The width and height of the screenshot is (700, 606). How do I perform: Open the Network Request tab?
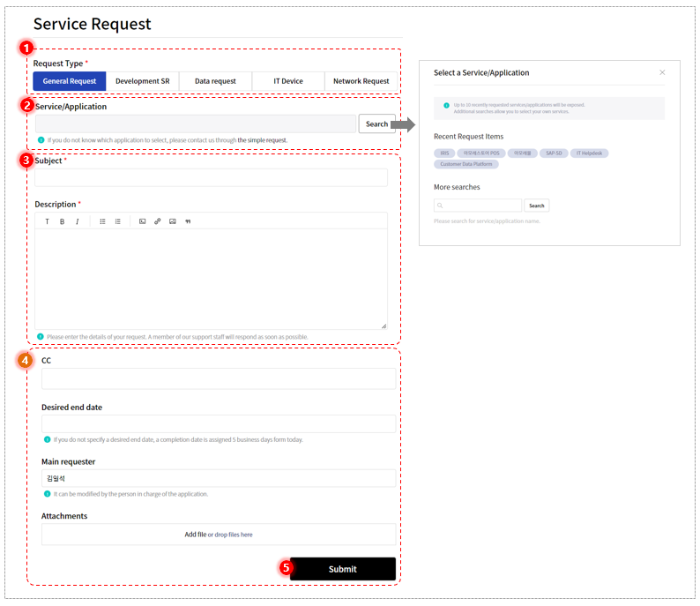pyautogui.click(x=361, y=81)
